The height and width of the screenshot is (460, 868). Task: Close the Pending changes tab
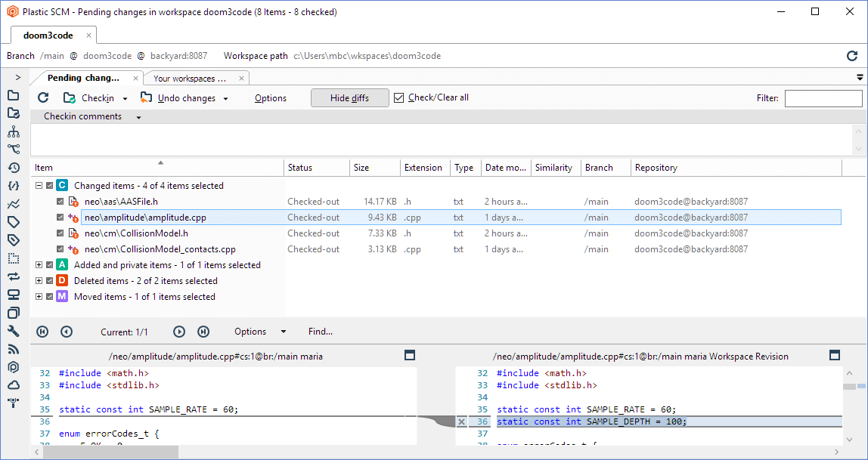click(135, 78)
